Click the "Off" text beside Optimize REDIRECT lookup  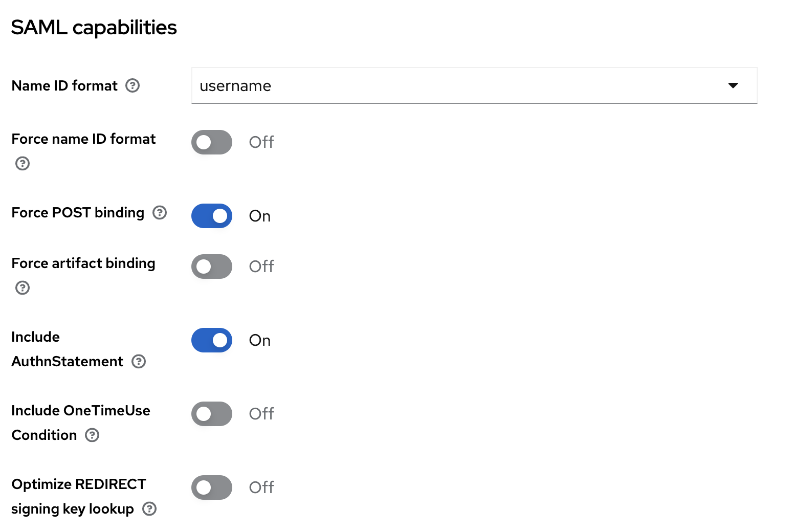coord(261,487)
